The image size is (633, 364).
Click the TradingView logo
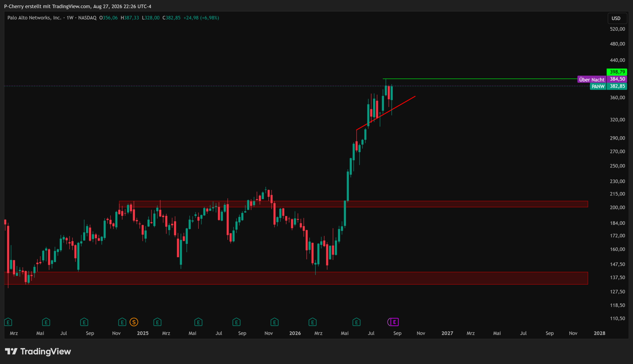pos(38,351)
